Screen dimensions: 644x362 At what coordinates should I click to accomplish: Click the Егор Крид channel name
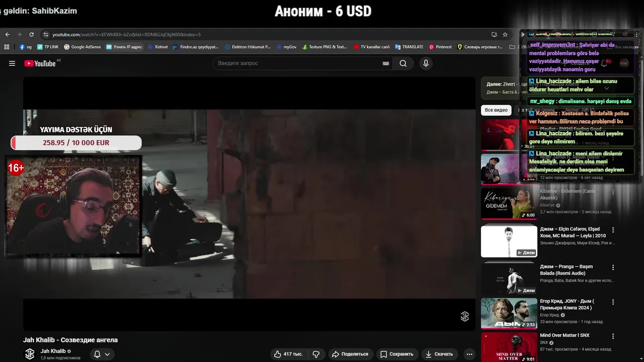[x=549, y=315]
